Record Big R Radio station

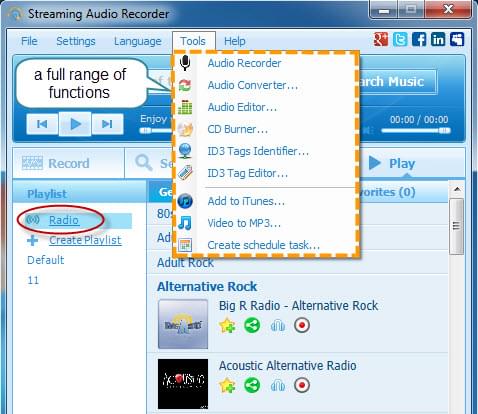pos(302,325)
